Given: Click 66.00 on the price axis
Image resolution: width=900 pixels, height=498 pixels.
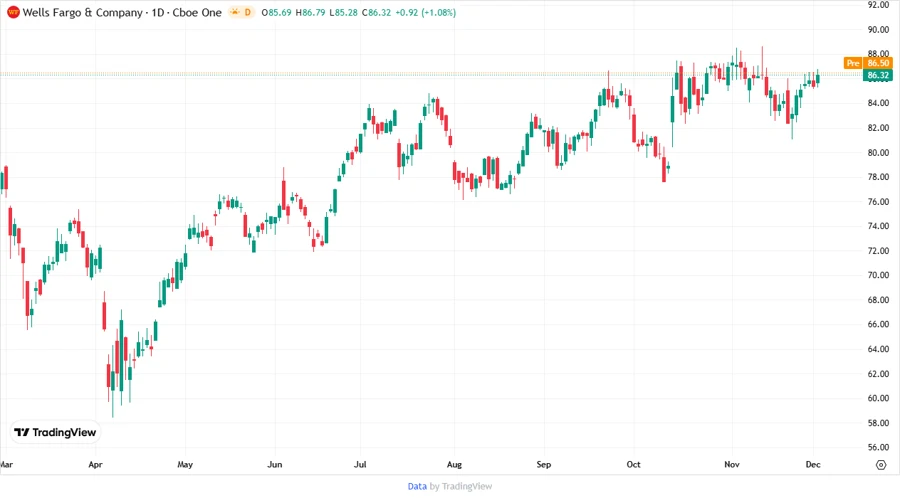Looking at the screenshot, I should [x=878, y=325].
